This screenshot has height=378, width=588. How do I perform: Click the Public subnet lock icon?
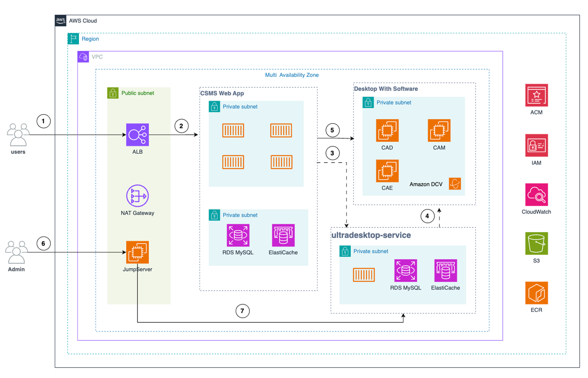coord(113,93)
